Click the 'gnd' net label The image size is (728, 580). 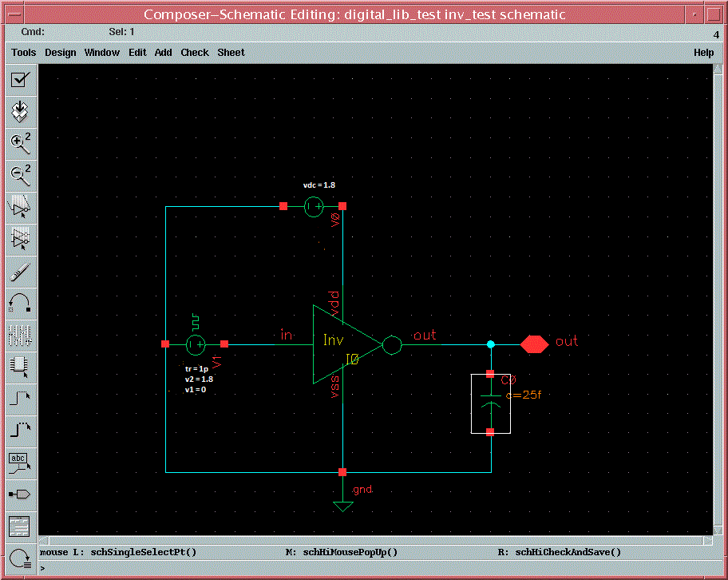pos(362,490)
